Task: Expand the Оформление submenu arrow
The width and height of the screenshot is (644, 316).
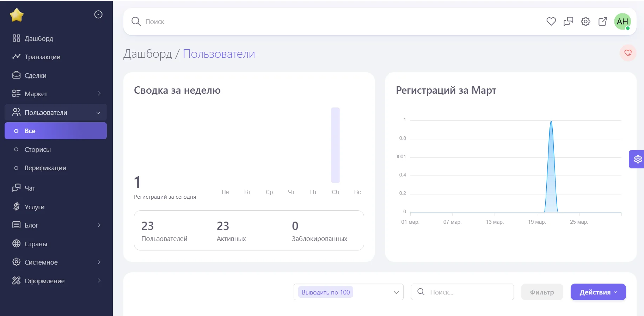Action: [x=99, y=280]
